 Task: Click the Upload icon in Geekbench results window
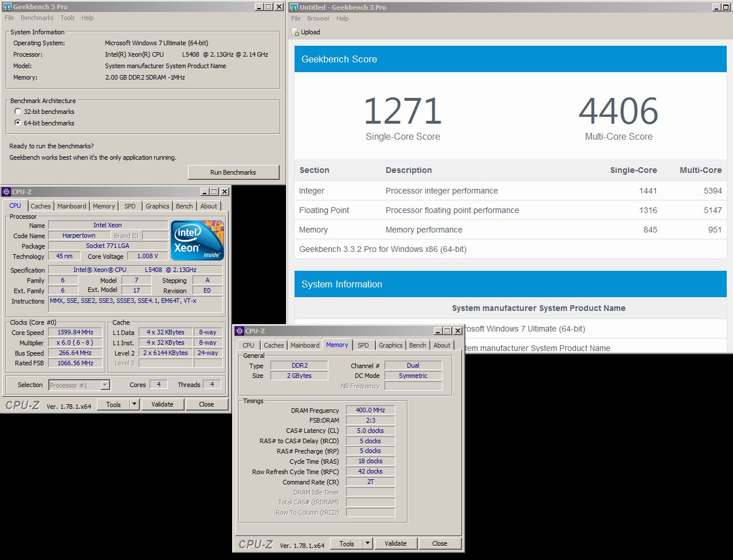click(296, 32)
